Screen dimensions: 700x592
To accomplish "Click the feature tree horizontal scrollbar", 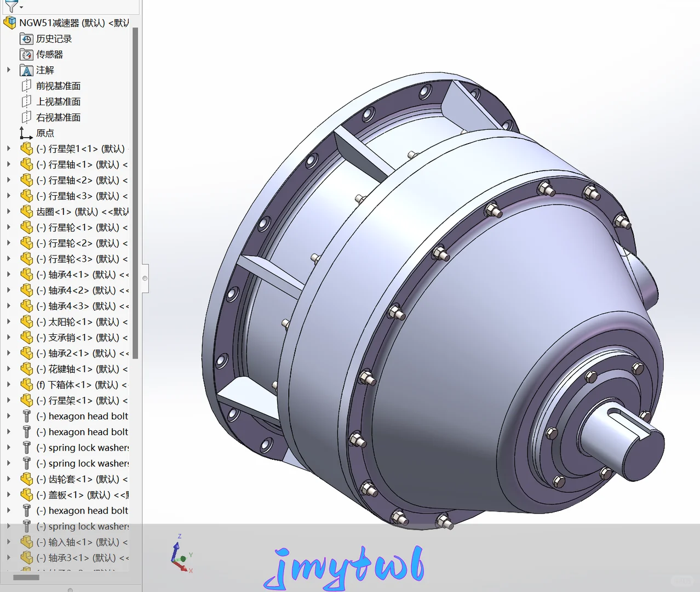I will [26, 577].
